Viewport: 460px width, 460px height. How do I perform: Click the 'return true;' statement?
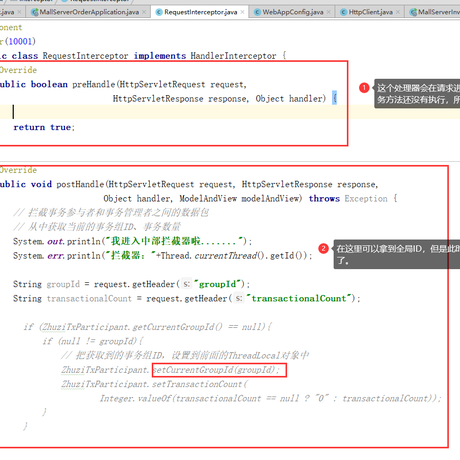44,127
